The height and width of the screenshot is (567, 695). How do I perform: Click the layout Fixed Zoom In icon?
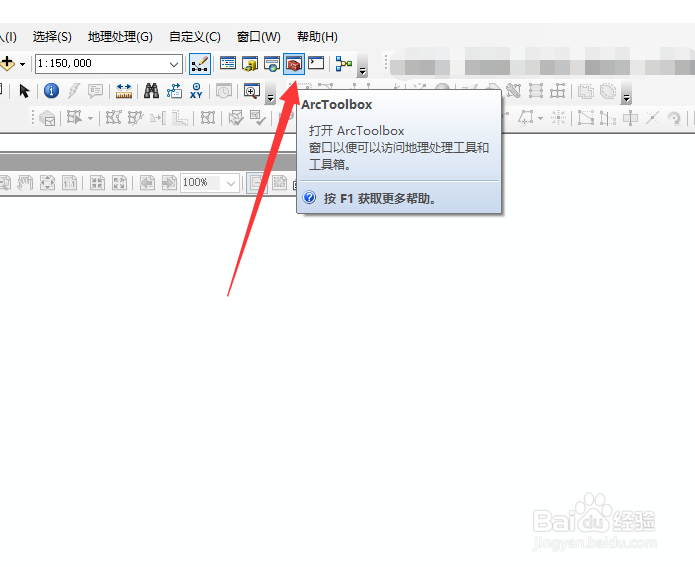98,182
